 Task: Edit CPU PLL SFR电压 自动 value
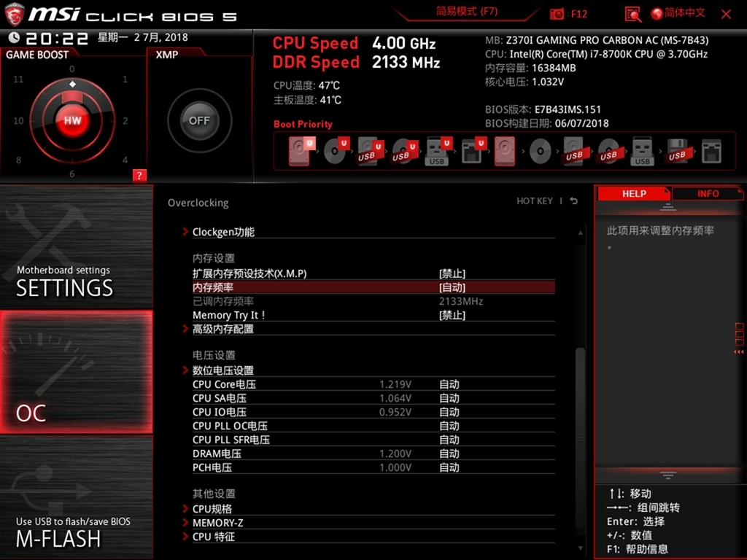[x=449, y=440]
